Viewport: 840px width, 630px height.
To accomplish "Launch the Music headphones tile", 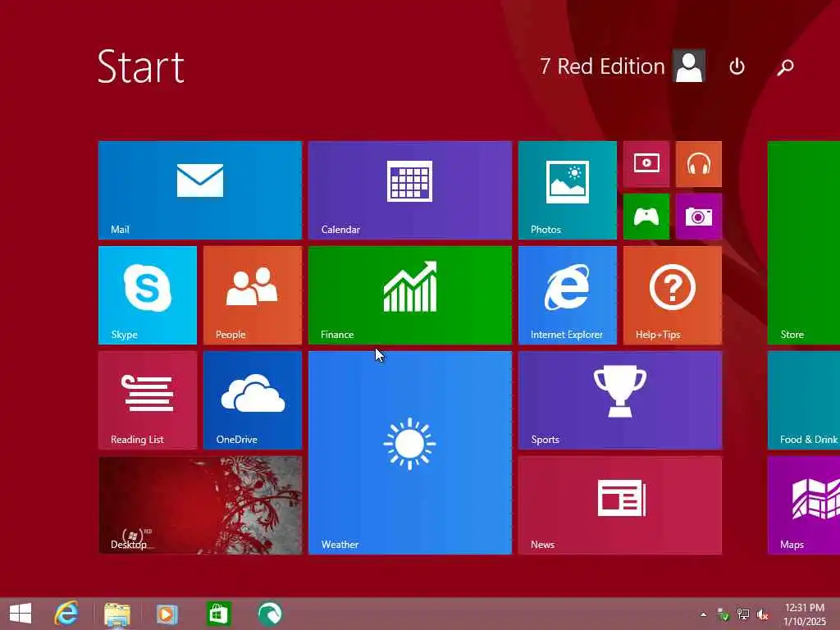I will [699, 164].
